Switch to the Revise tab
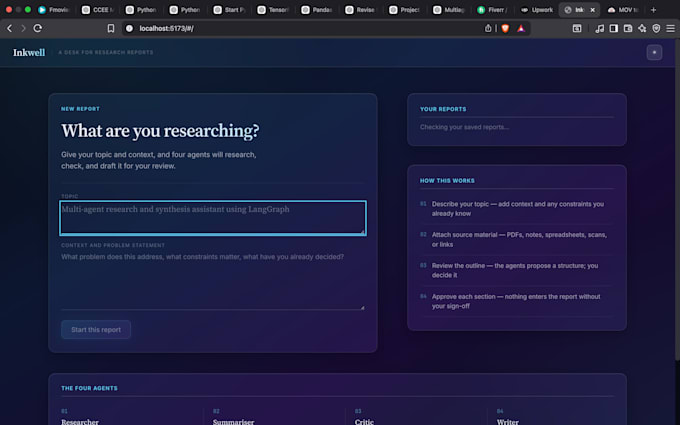The width and height of the screenshot is (680, 425). (361, 10)
